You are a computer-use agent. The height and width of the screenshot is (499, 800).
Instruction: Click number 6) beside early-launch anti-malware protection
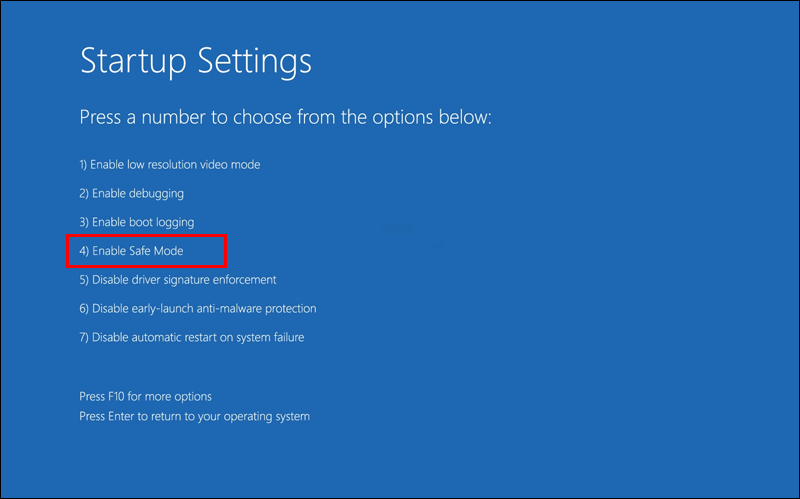coord(84,309)
